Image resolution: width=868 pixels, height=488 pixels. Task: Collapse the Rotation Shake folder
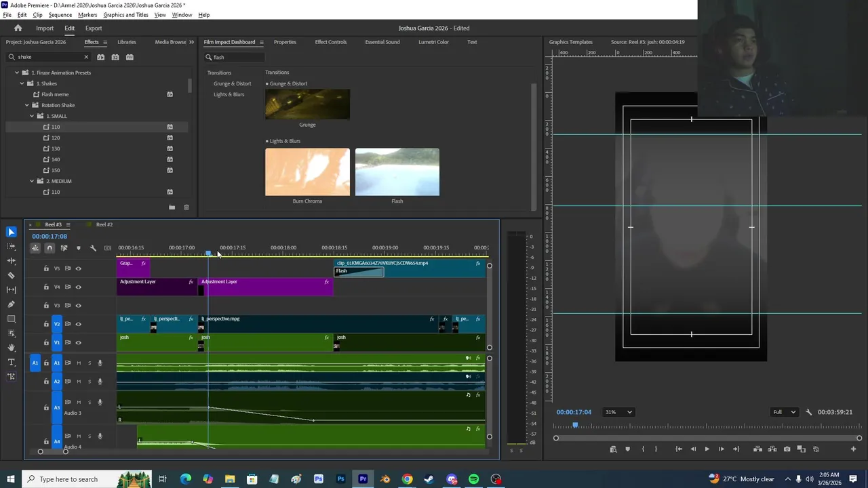click(x=27, y=105)
